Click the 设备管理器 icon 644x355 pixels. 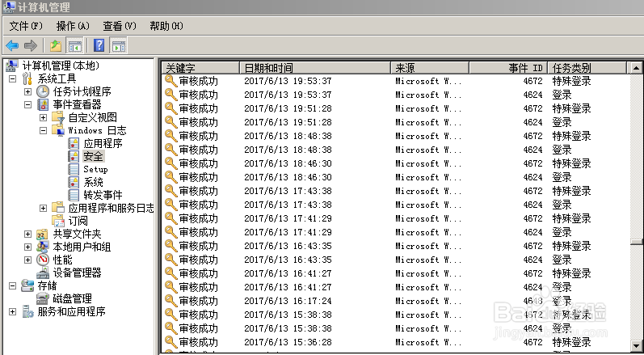point(43,273)
